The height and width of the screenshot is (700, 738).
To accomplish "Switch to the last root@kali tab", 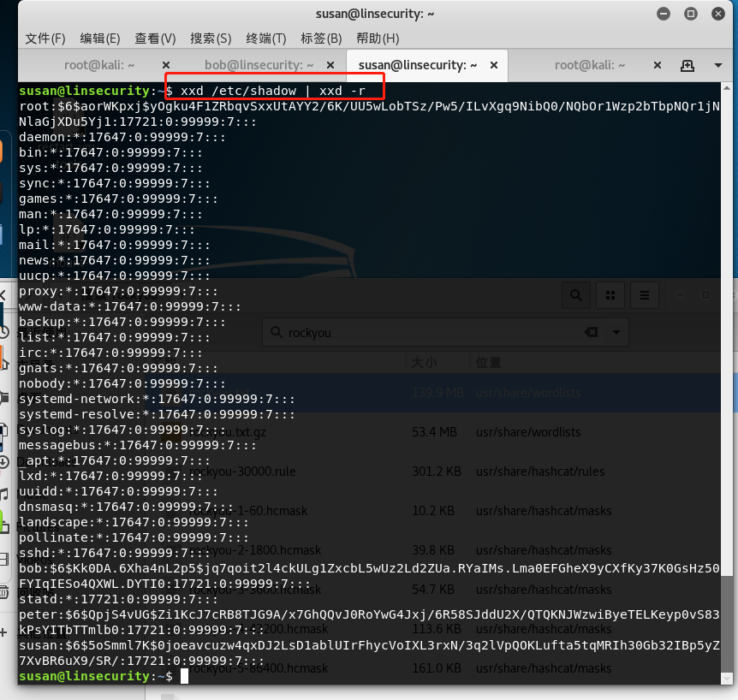I will coord(590,65).
